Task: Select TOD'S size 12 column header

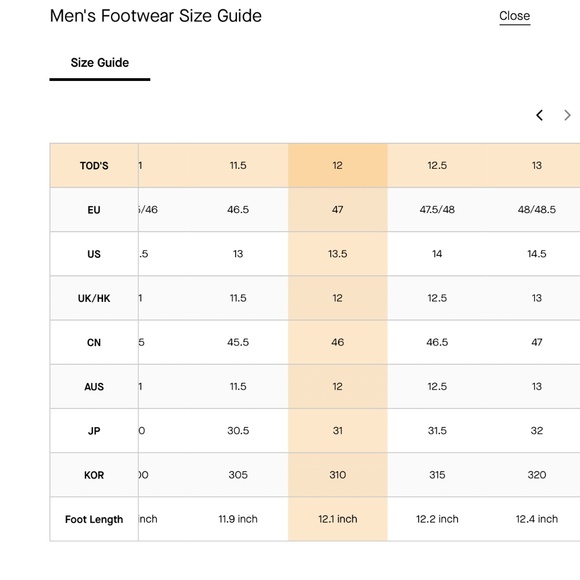Action: (x=337, y=165)
